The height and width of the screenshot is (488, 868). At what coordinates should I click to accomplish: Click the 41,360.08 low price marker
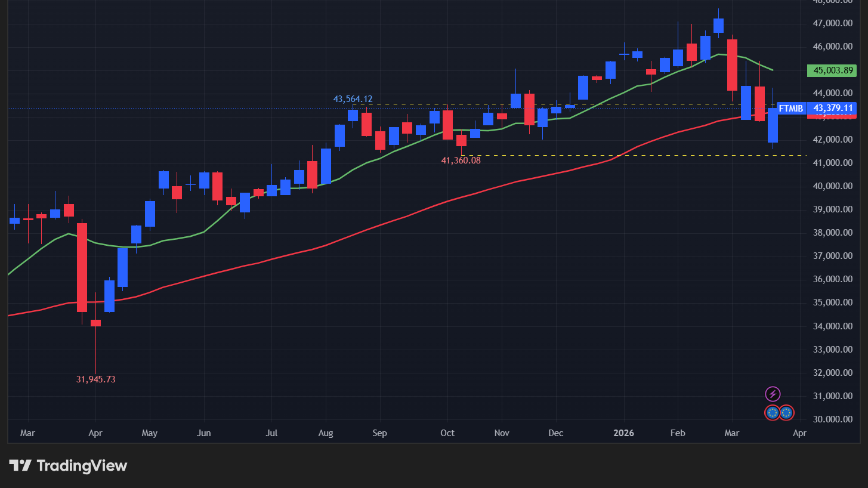pyautogui.click(x=461, y=160)
